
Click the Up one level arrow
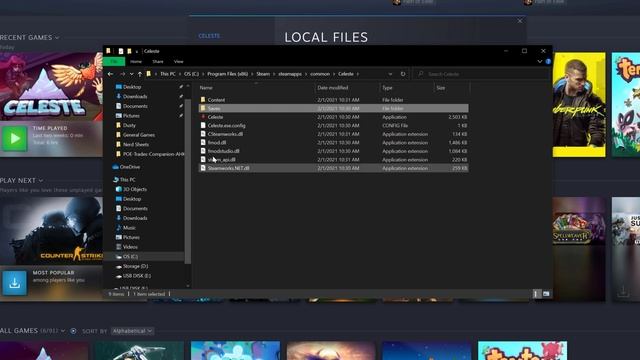pos(140,74)
